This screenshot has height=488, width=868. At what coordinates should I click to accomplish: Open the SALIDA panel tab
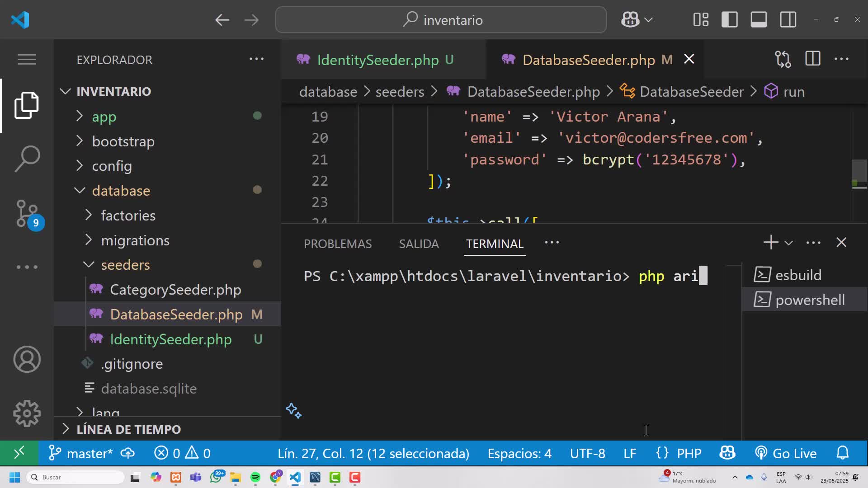[419, 244]
